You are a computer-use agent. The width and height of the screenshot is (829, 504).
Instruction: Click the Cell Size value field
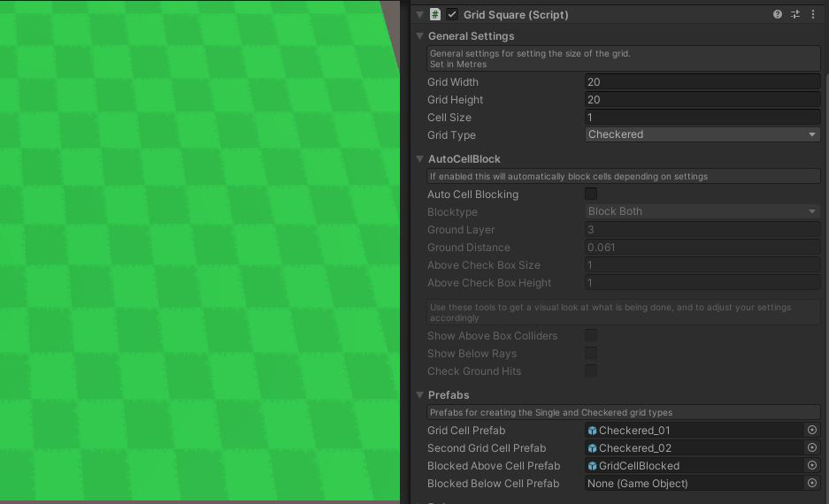coord(702,118)
